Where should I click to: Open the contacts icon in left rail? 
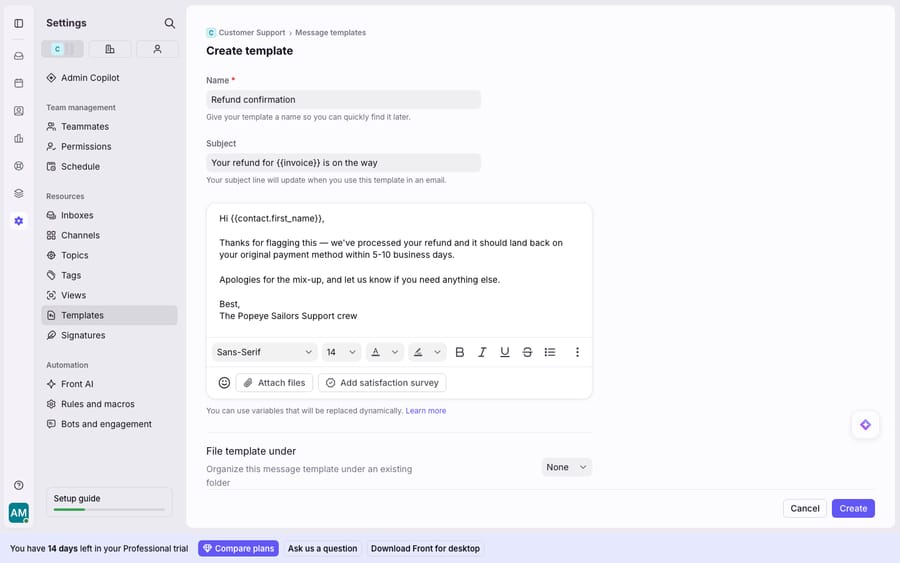click(x=18, y=111)
